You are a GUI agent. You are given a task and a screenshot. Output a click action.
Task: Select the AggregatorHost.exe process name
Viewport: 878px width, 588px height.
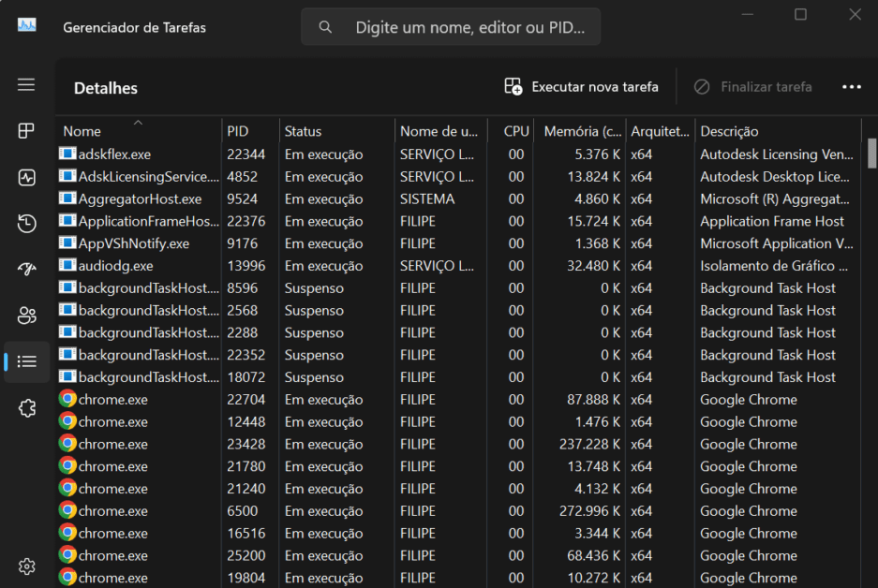[140, 199]
